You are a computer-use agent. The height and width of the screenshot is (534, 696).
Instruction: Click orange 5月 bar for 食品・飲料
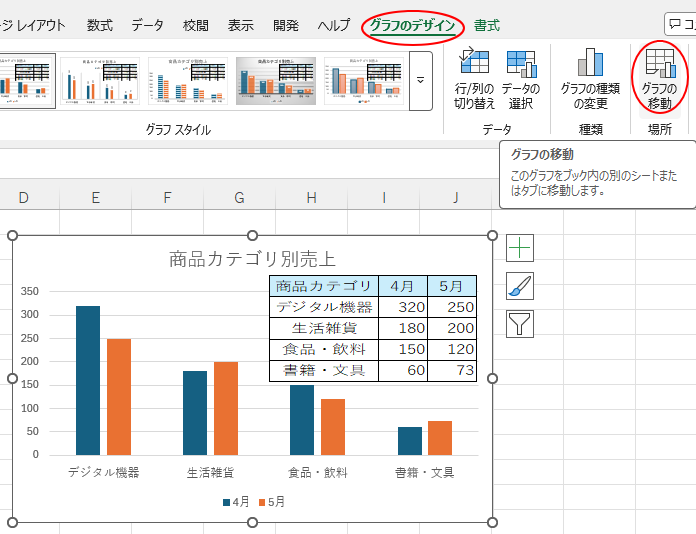tap(333, 427)
